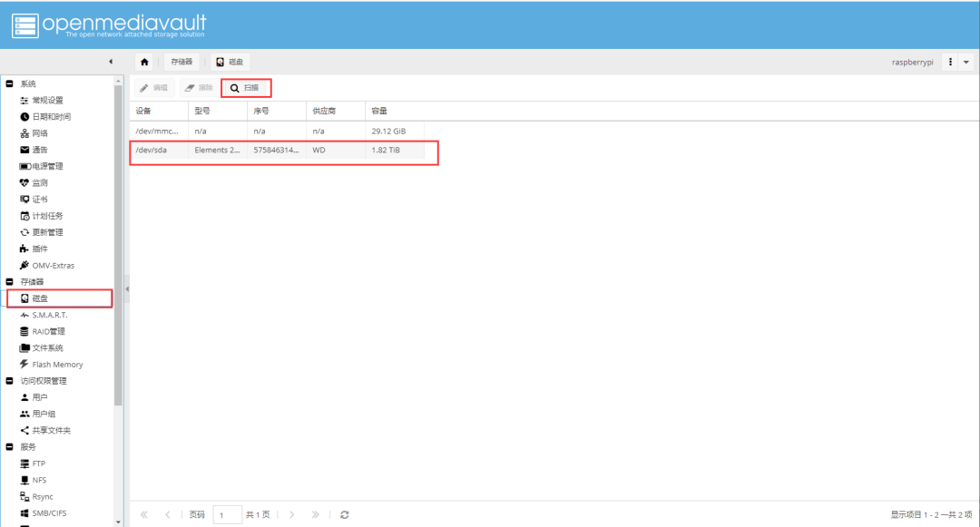Sort by 设备 column header
Screen dimensions: 980x527
(159, 111)
